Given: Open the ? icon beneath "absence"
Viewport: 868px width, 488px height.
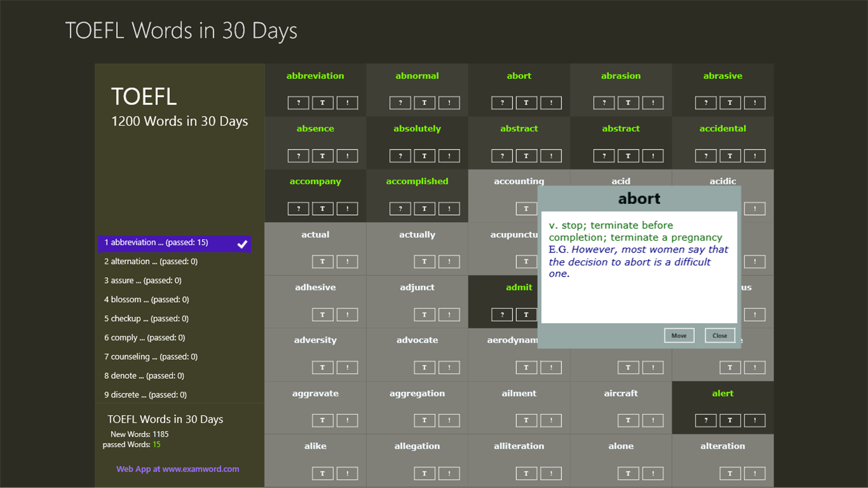Looking at the screenshot, I should coord(298,156).
